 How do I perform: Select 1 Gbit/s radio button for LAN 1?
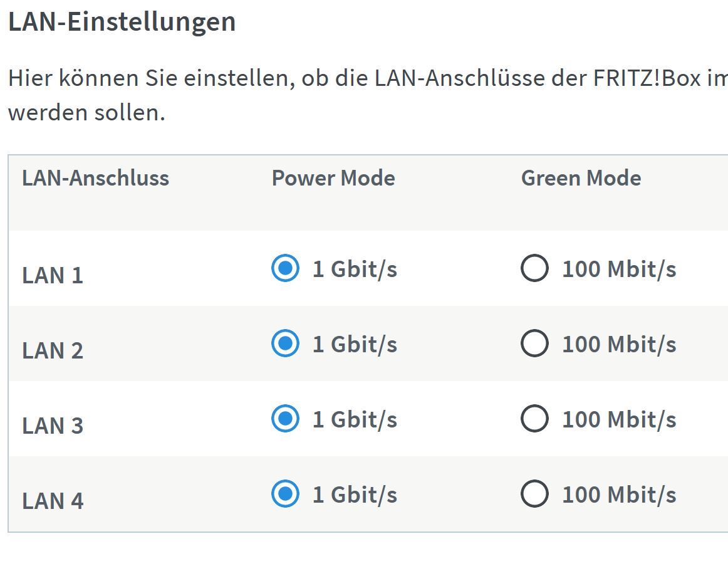[285, 268]
